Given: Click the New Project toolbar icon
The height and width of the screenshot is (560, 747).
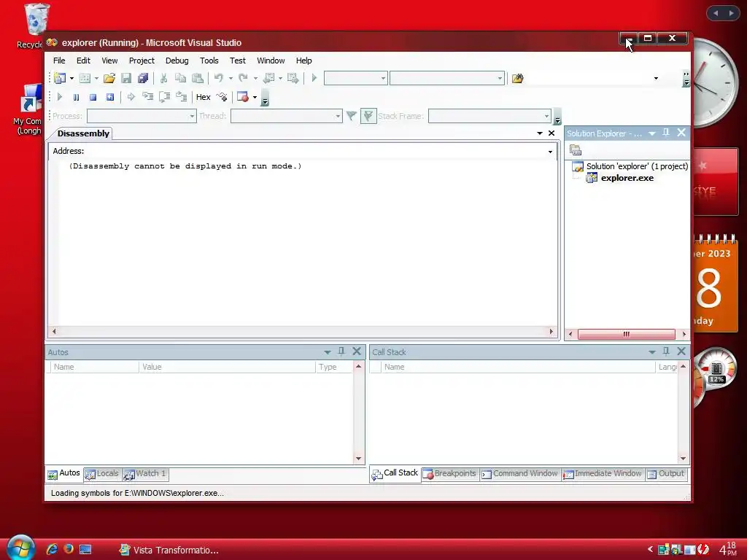Looking at the screenshot, I should coord(60,78).
